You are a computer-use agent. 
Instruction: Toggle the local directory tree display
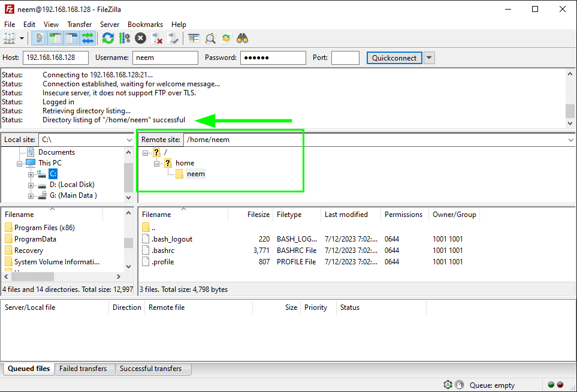click(x=55, y=38)
